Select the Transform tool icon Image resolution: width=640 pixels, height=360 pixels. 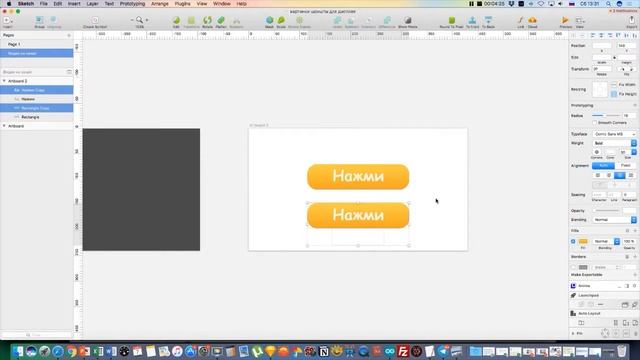[191, 21]
